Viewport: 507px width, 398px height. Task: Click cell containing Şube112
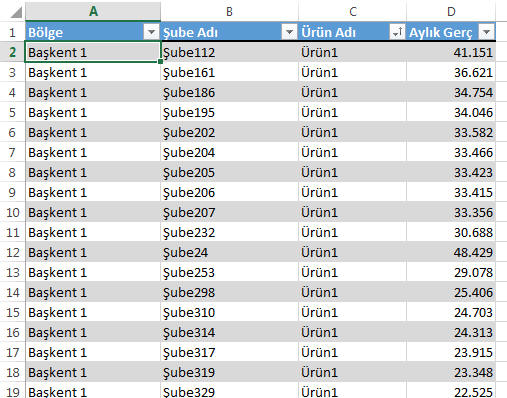click(229, 52)
